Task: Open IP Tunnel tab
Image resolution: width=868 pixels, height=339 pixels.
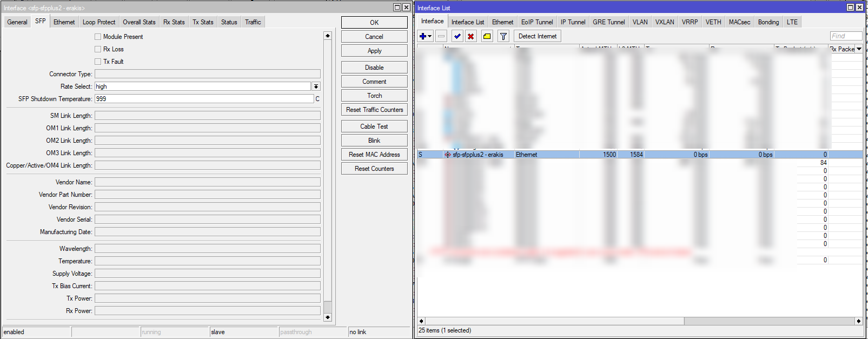Action: [x=573, y=22]
